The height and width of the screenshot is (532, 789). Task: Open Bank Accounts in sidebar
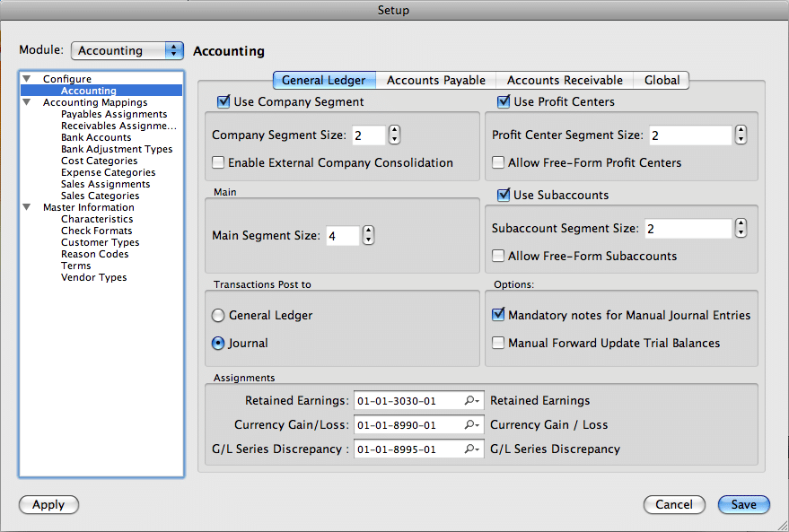96,137
